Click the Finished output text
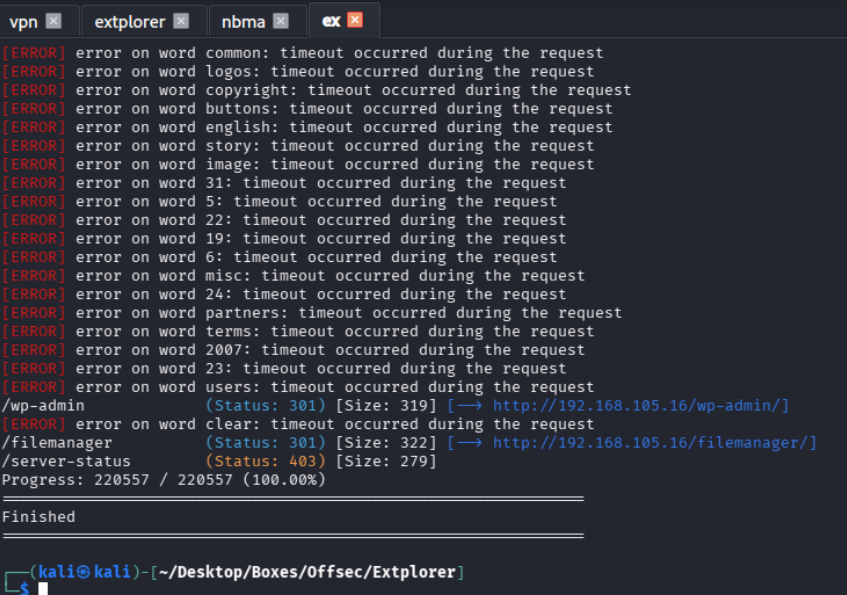This screenshot has width=847, height=595. point(38,517)
